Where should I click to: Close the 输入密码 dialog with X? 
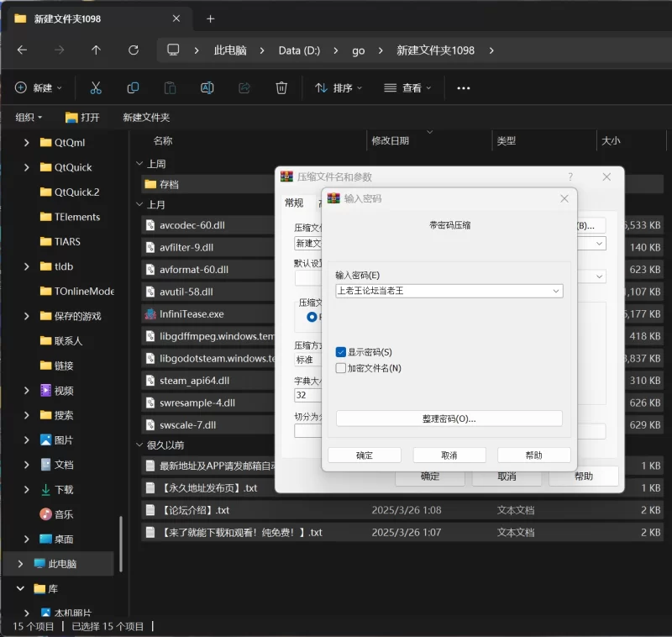pos(564,198)
